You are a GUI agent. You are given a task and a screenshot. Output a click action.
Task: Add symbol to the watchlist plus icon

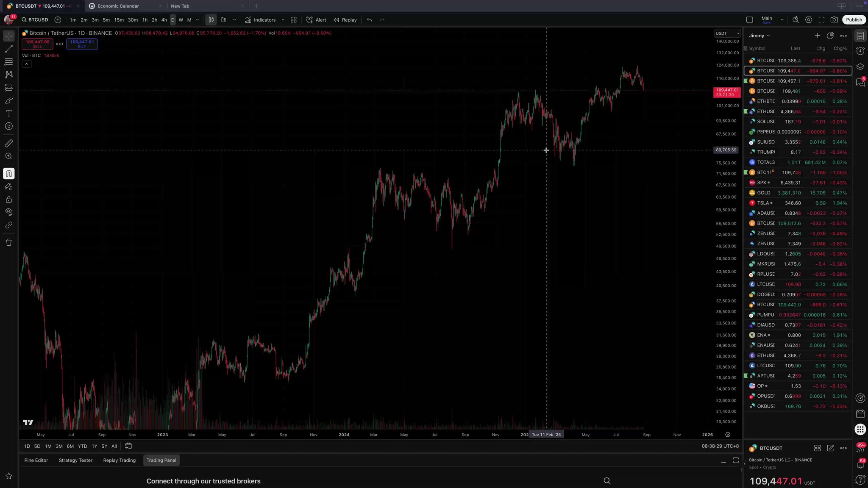(818, 36)
